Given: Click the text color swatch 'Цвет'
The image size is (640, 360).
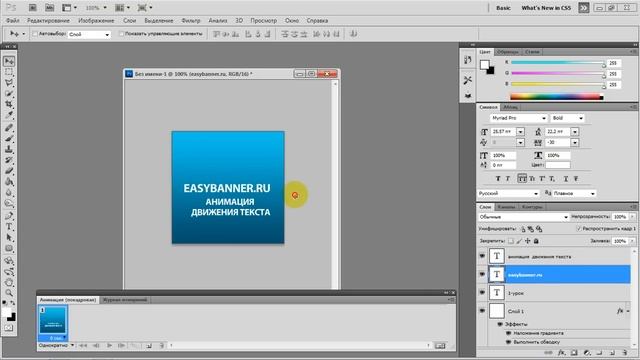Looking at the screenshot, I should 558,165.
